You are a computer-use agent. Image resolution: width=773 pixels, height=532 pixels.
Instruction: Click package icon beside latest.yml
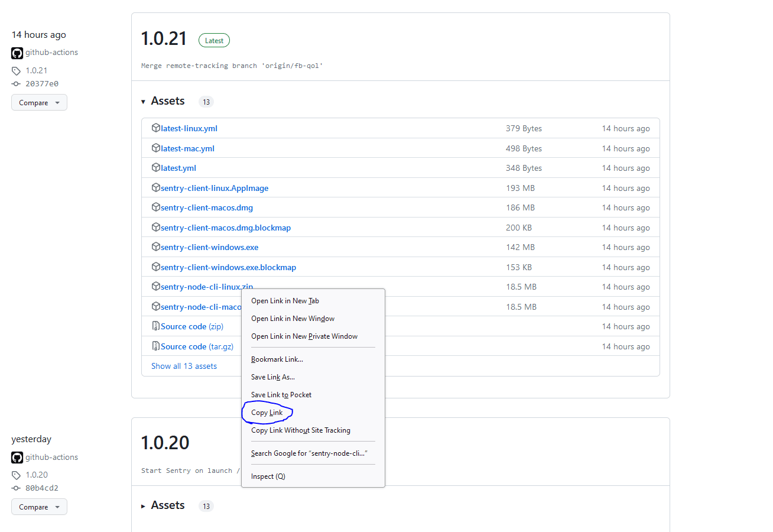(x=156, y=167)
